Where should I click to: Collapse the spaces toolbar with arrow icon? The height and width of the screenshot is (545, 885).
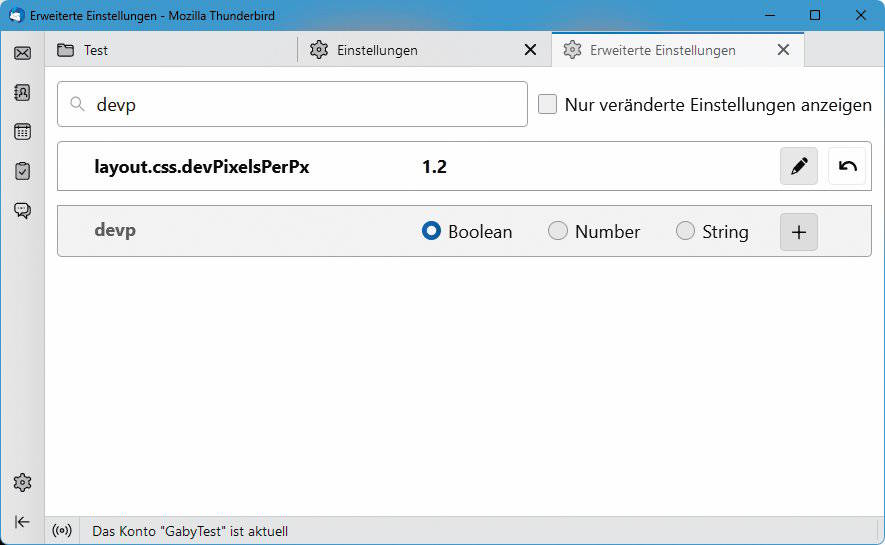click(x=22, y=522)
